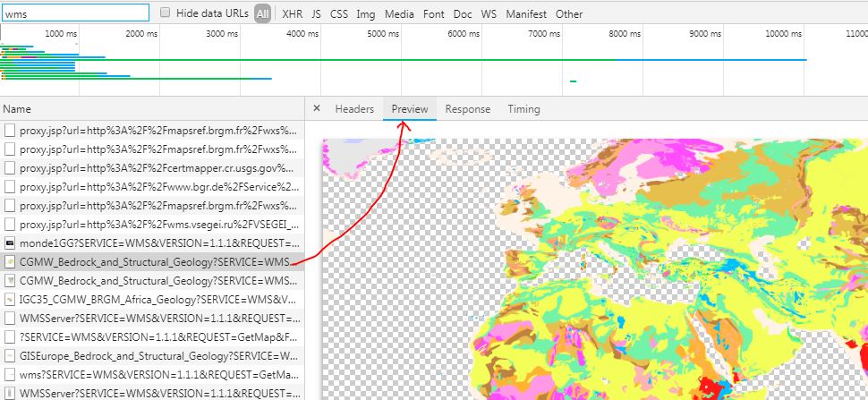Click the 10000 ms timeline marker

pyautogui.click(x=783, y=34)
